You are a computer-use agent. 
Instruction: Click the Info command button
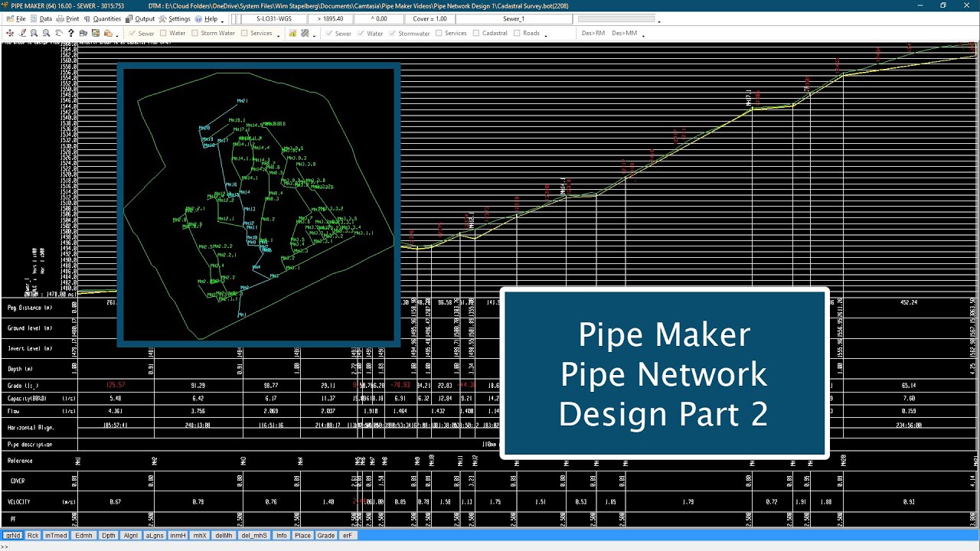click(282, 536)
